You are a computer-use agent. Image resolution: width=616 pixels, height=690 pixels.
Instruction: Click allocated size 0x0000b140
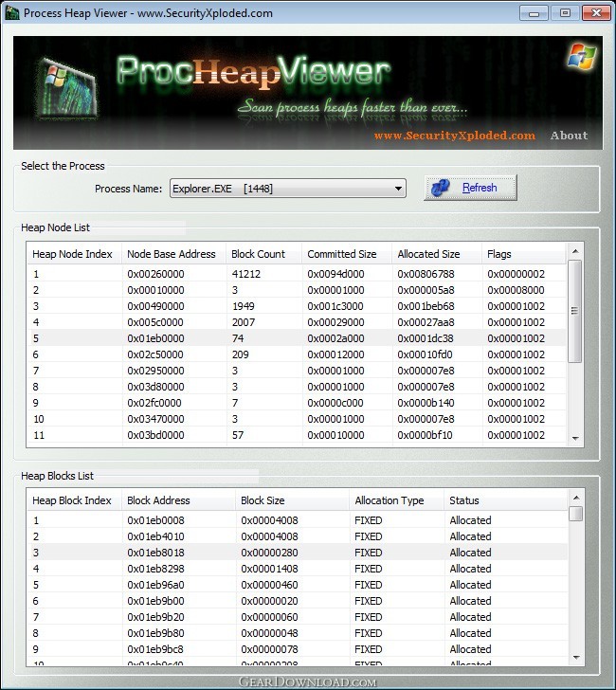click(x=426, y=403)
